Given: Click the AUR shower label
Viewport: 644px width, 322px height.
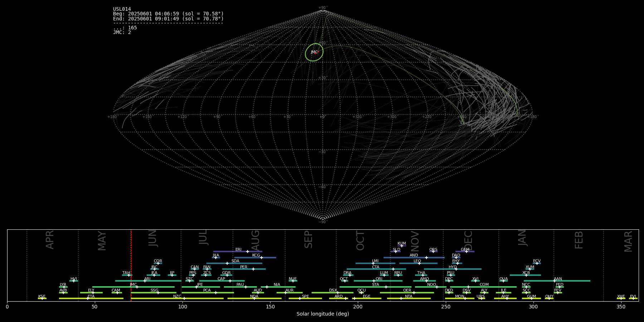Looking at the screenshot, I should [x=289, y=291].
